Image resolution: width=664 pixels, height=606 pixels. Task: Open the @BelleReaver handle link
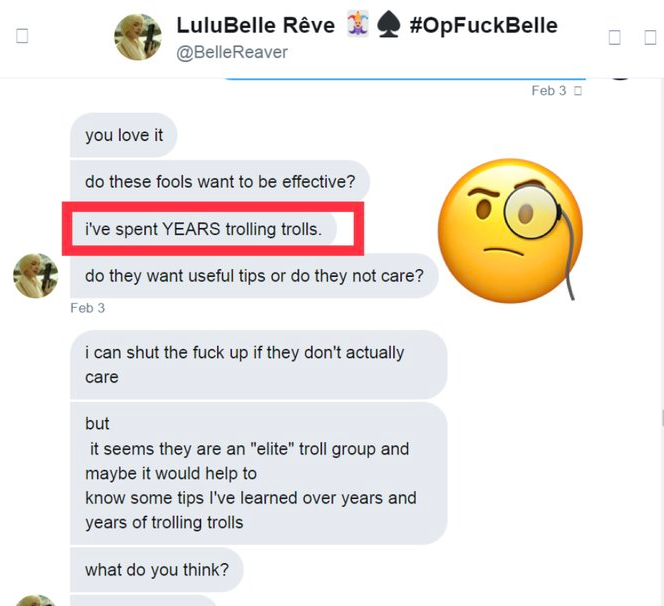[x=232, y=53]
